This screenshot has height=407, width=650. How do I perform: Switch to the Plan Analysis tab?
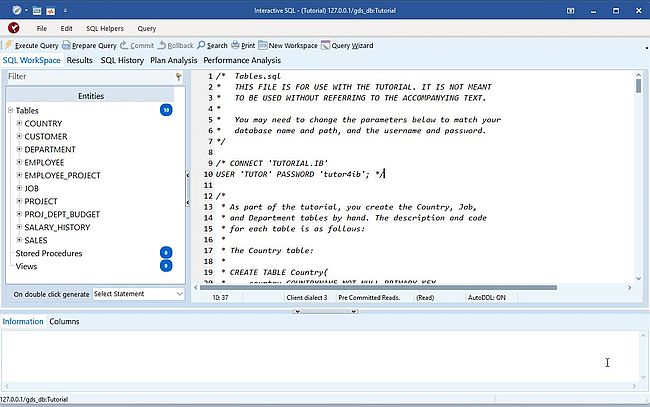(x=174, y=60)
